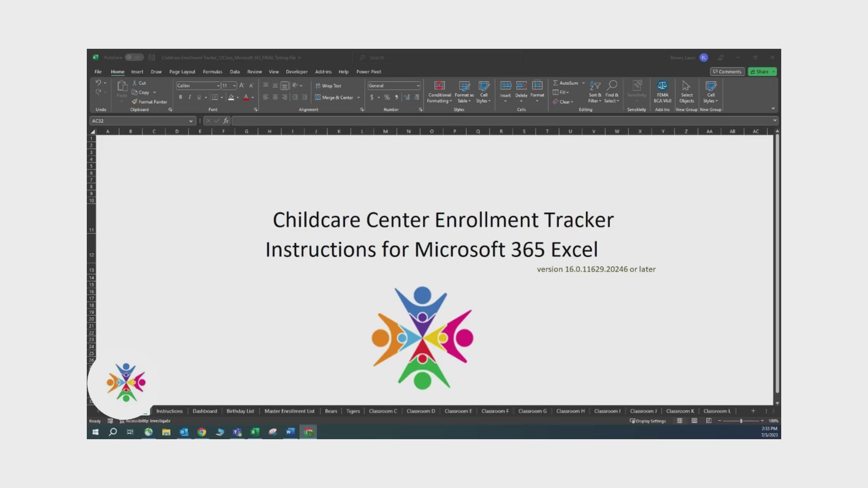Increase font size with the large A
The height and width of the screenshot is (488, 868).
tap(241, 85)
